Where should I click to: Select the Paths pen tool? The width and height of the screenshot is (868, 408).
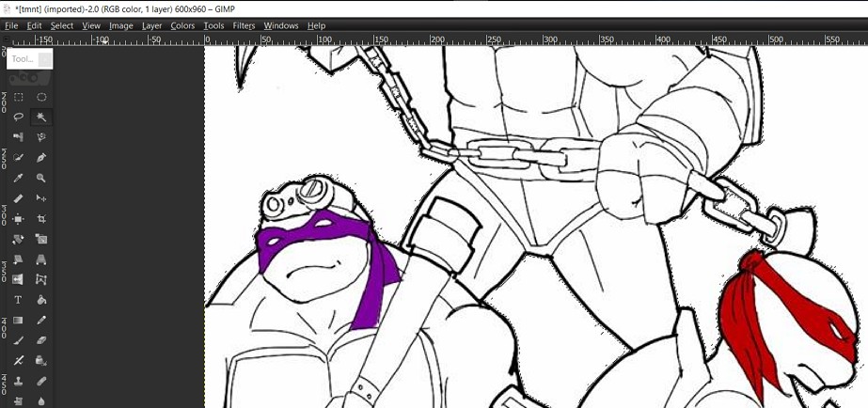point(41,158)
